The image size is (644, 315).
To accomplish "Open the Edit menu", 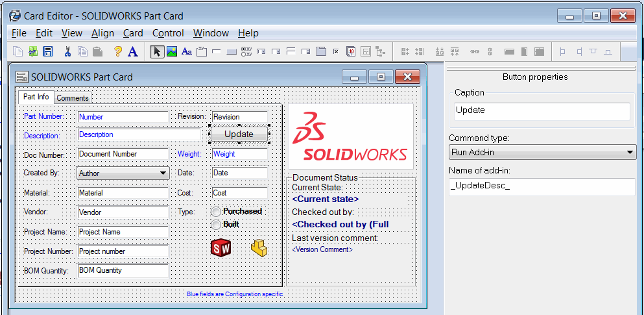I will click(44, 33).
